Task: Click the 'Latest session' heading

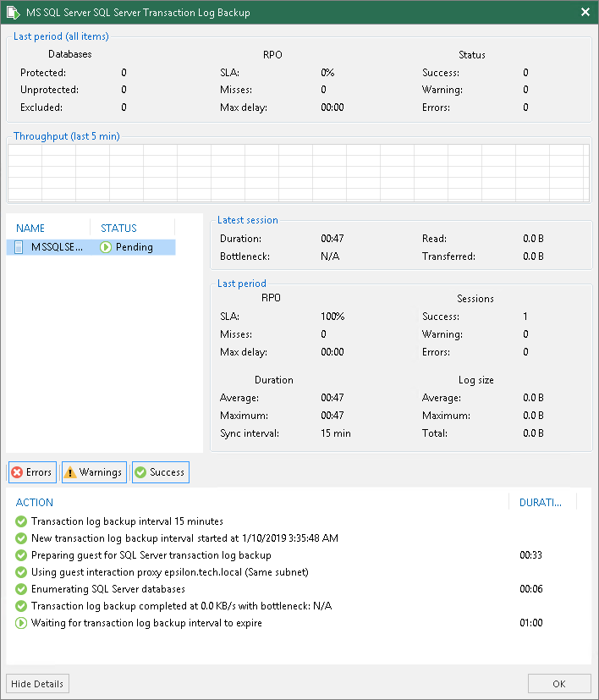Action: click(248, 219)
